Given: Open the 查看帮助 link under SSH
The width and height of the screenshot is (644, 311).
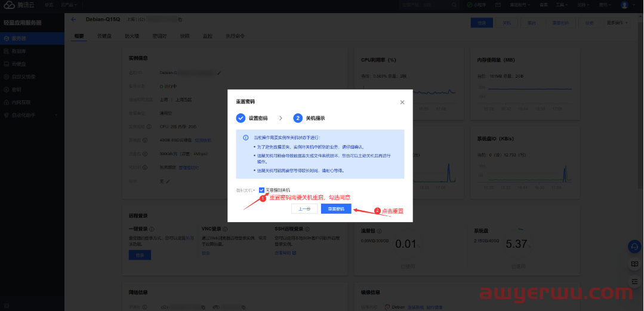Looking at the screenshot, I should pos(285,253).
